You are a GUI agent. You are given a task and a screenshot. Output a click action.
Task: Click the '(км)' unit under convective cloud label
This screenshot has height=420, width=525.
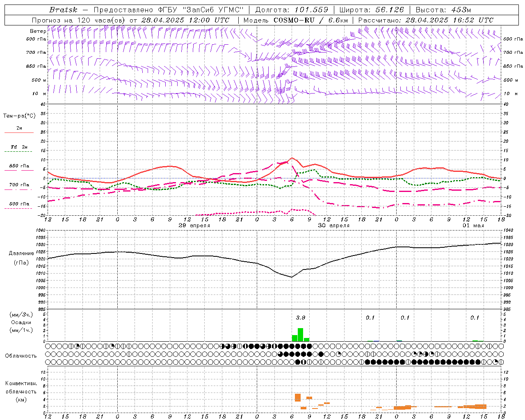21,399
